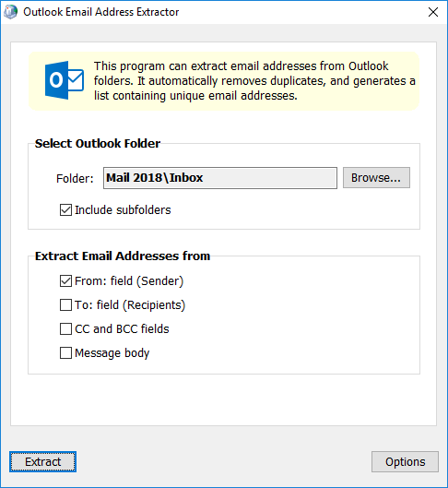
Task: Click the Select Outlook Folder heading
Action: pos(98,144)
